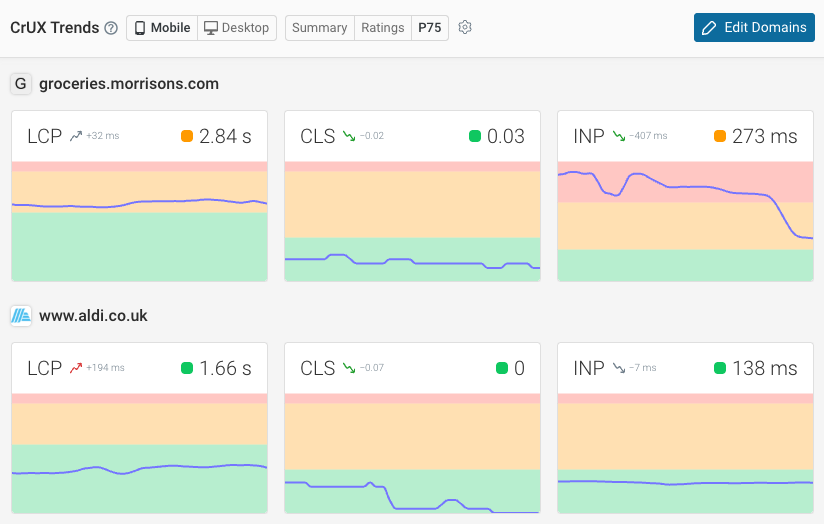Click the Morrisons LCP upward trend arrow
Screen dimensions: 824x524
point(76,136)
